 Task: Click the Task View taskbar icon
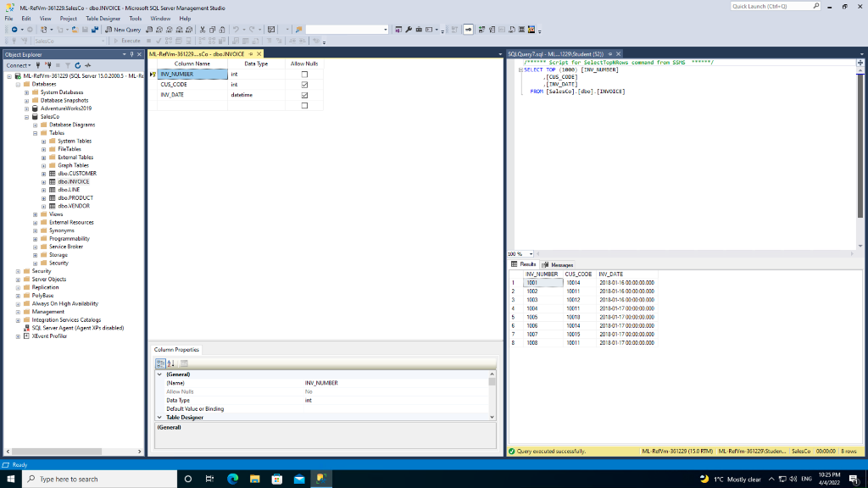pyautogui.click(x=210, y=480)
